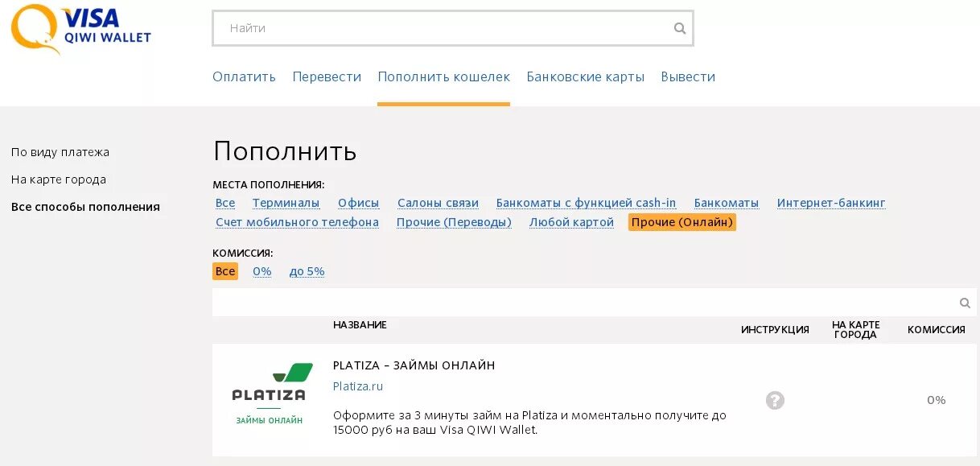The height and width of the screenshot is (466, 980).
Task: Choose 'На карте города' in the sidebar
Action: tap(59, 179)
